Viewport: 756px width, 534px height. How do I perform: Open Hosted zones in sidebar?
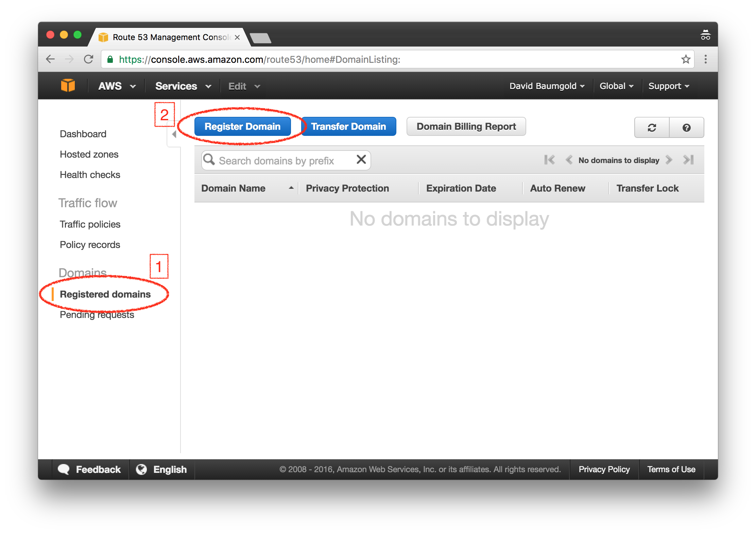[89, 155]
